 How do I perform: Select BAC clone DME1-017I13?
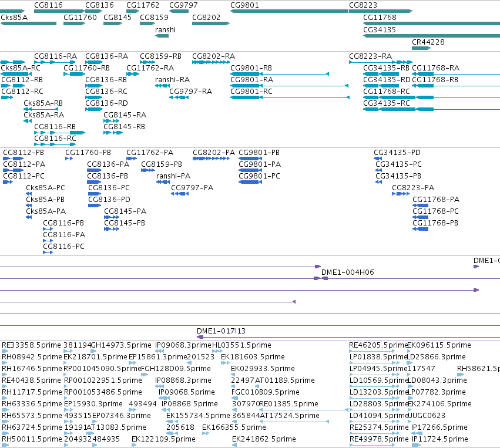[221, 331]
